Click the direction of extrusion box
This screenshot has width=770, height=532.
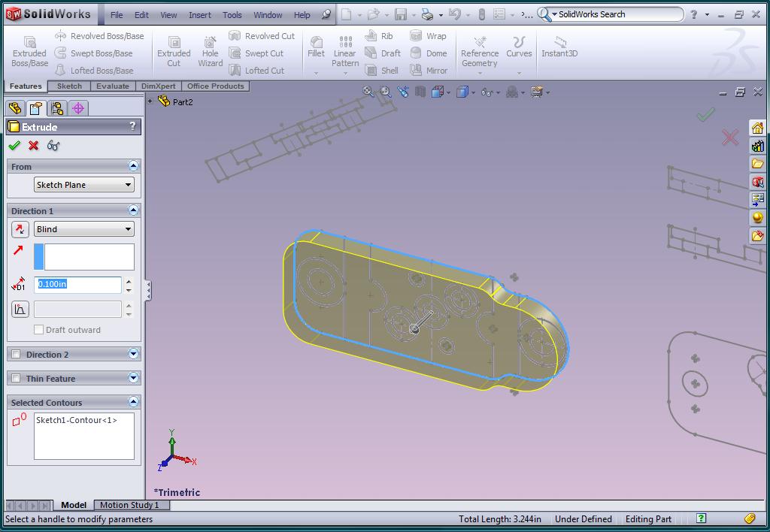coord(84,257)
